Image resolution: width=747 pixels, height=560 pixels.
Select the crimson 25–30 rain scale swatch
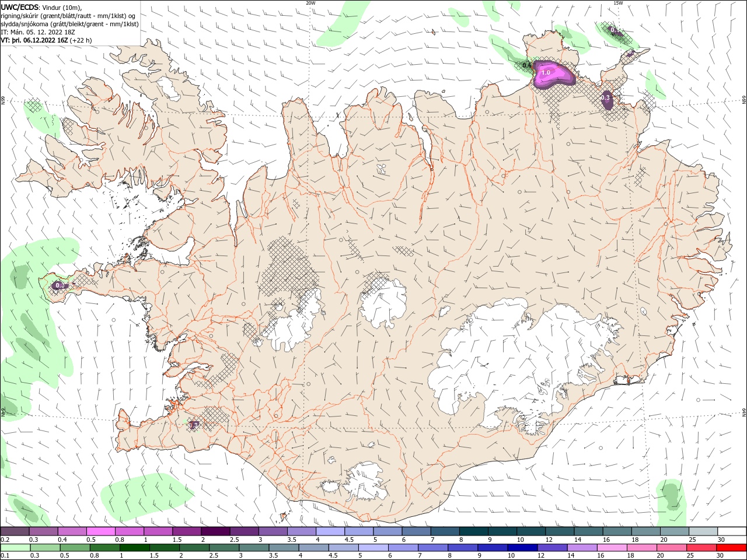click(x=702, y=548)
